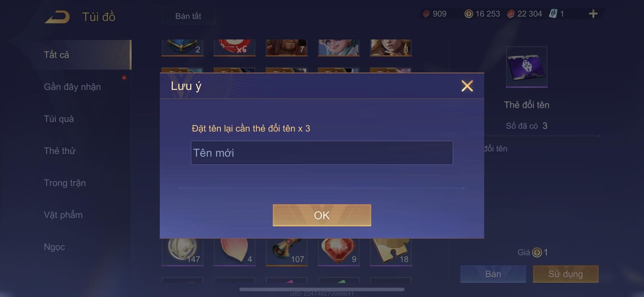
Task: Click the Bán tất button
Action: (188, 16)
